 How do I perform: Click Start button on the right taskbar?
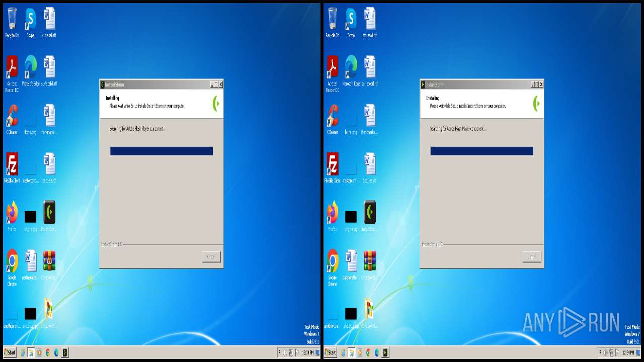coord(331,352)
